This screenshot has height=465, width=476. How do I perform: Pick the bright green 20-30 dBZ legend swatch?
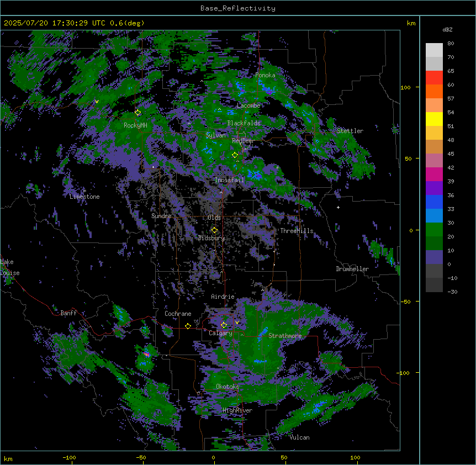(434, 230)
